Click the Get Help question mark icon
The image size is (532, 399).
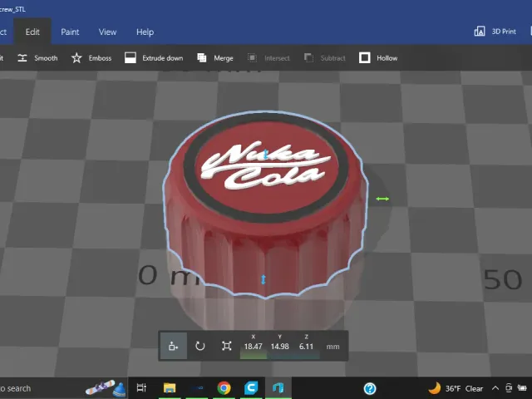pos(370,388)
